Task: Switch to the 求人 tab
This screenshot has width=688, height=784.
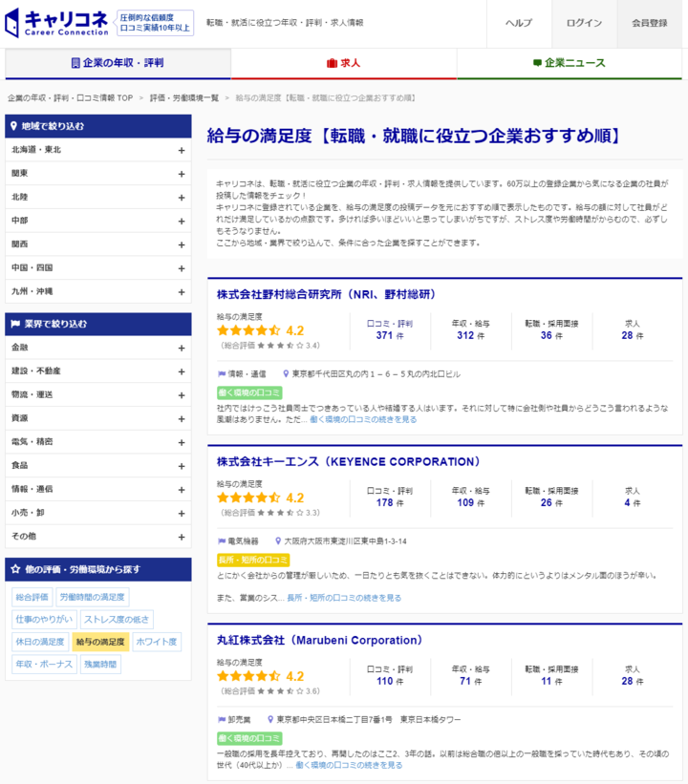Action: click(x=344, y=63)
